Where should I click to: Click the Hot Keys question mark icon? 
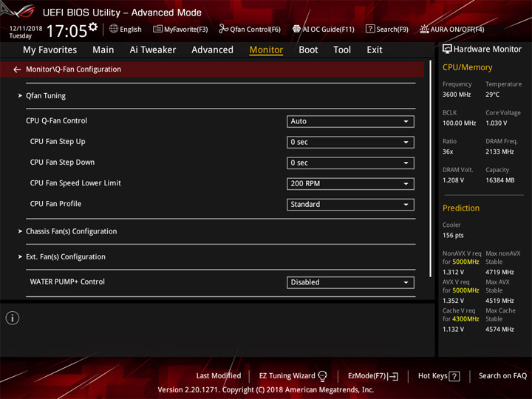[454, 376]
